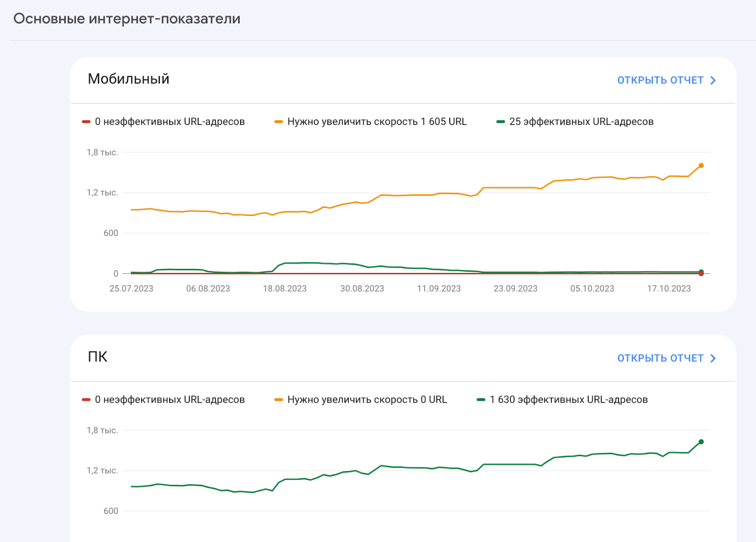Click the orange endpoint dot on Мобильный chart
This screenshot has height=542, width=756.
701,165
